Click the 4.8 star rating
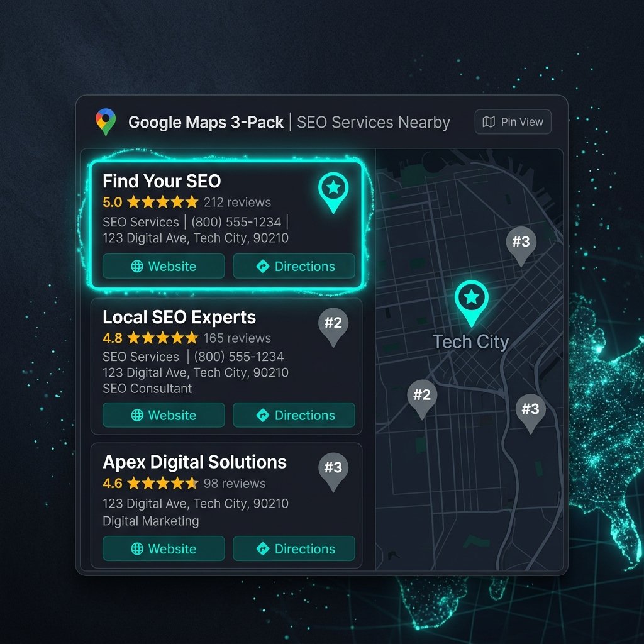This screenshot has height=644, width=644. 150,338
